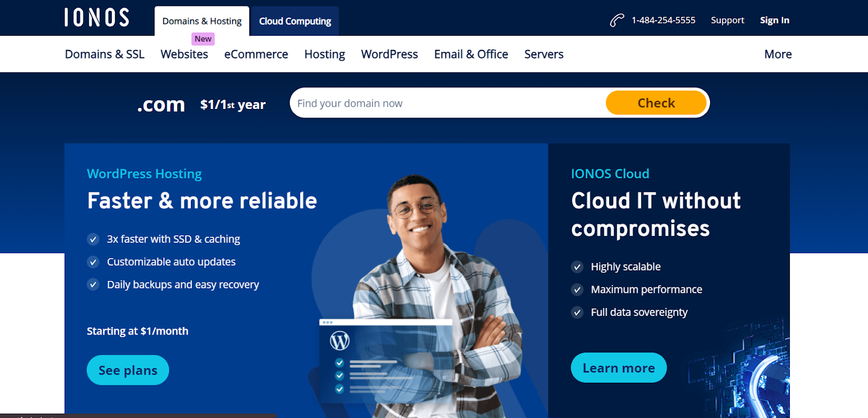This screenshot has width=868, height=418.
Task: Click the IONOS Cloud heading
Action: coord(610,173)
